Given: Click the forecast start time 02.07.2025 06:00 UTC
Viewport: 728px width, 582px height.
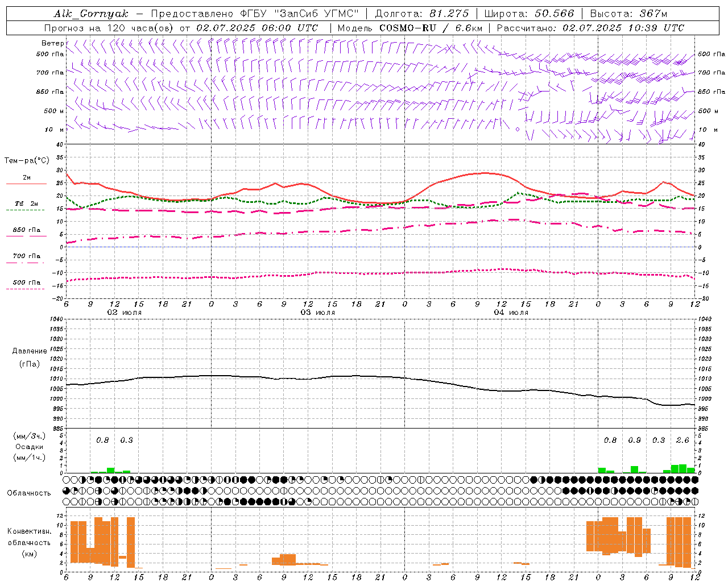Looking at the screenshot, I should (x=257, y=28).
